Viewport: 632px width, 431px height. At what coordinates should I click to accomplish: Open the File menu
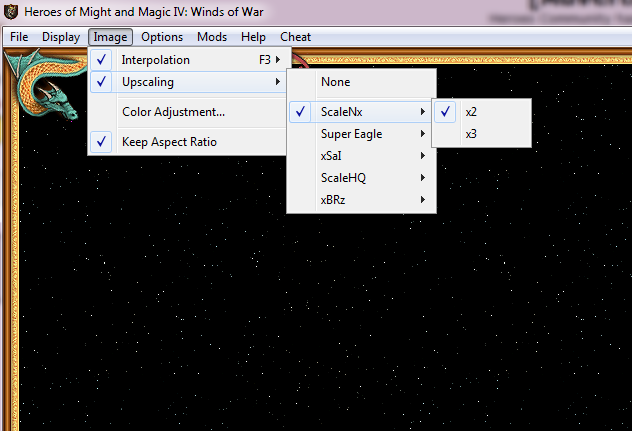[19, 37]
